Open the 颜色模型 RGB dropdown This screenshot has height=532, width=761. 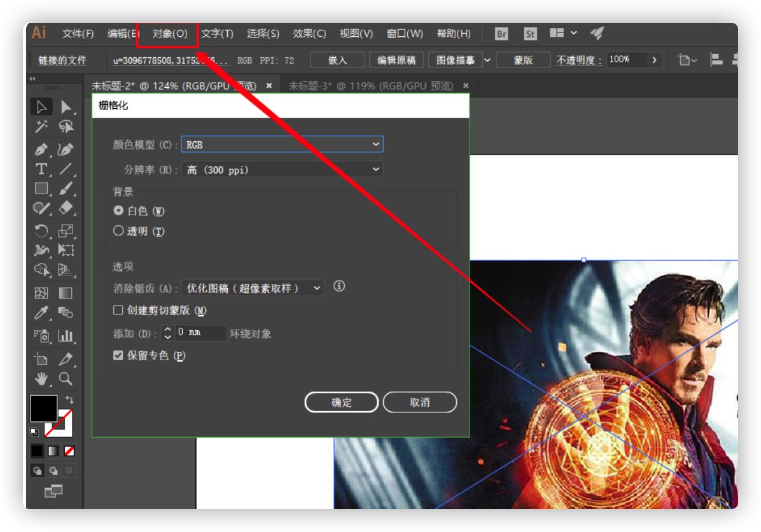tap(283, 144)
